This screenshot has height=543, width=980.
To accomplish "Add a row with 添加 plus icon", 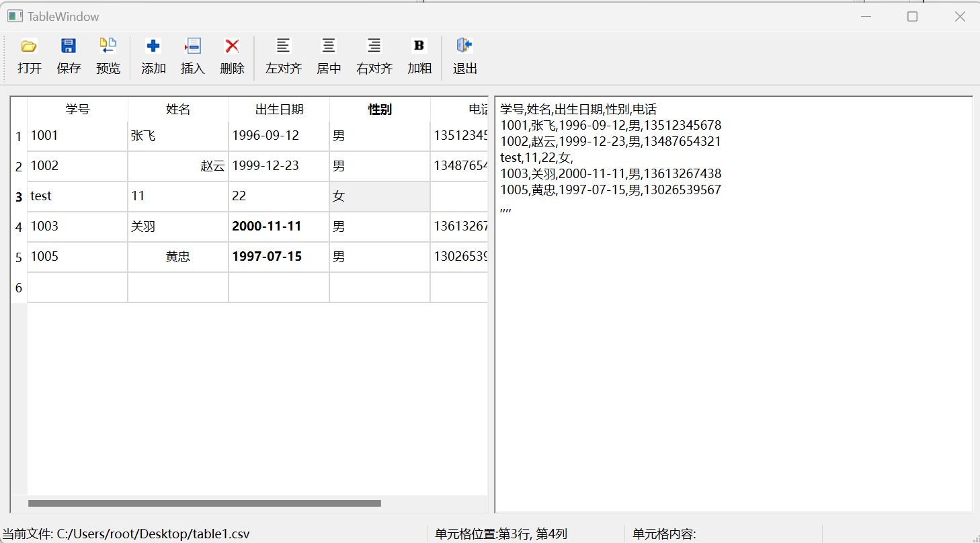I will click(153, 46).
